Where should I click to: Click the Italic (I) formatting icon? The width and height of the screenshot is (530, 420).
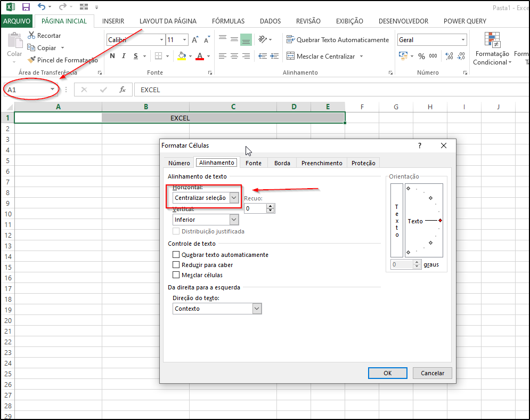[124, 56]
